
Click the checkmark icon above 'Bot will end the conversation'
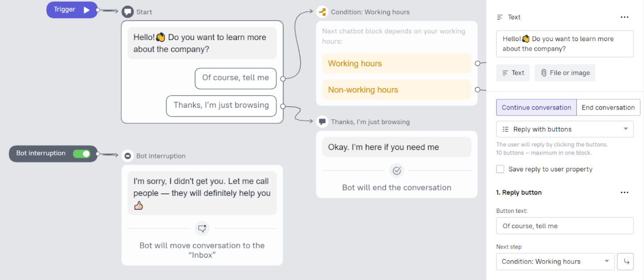pyautogui.click(x=397, y=170)
